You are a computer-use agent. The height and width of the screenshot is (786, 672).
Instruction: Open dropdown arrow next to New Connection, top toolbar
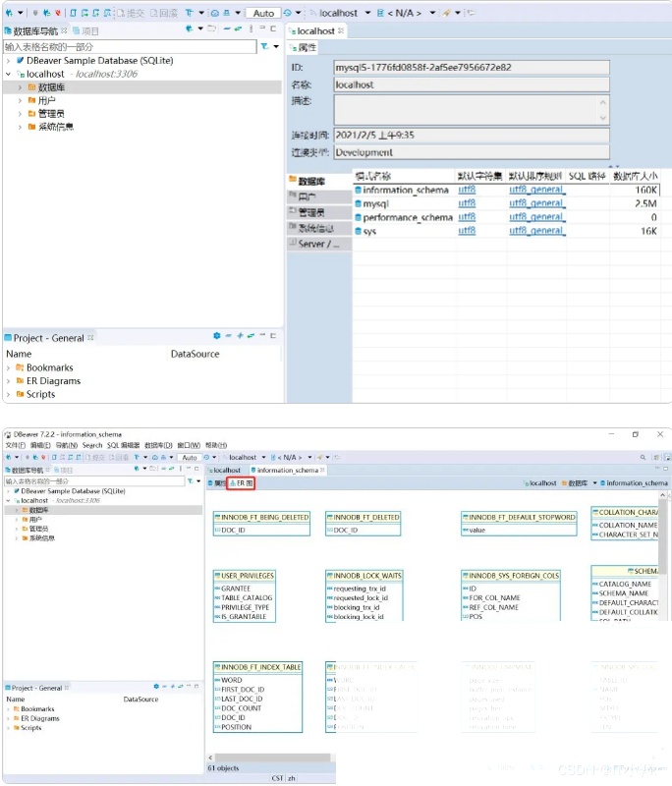pyautogui.click(x=21, y=13)
